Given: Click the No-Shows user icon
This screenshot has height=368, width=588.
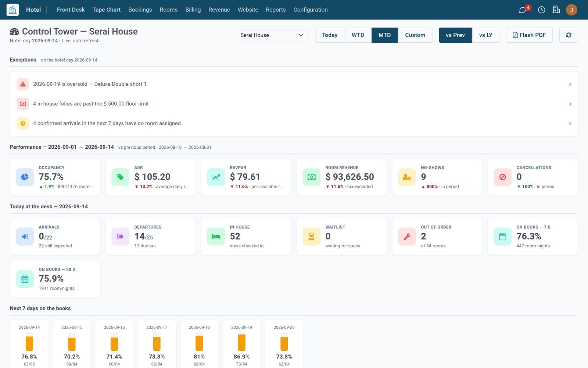Looking at the screenshot, I should (407, 177).
